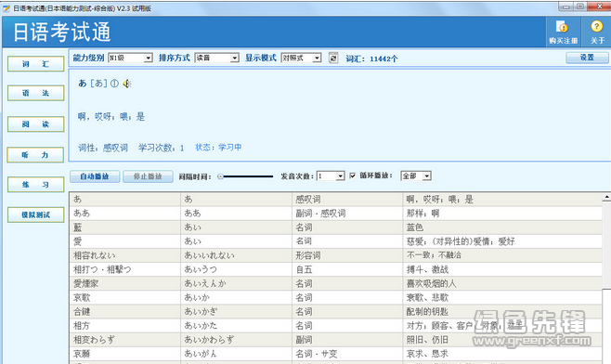Adjust the 间隔时间 interval slider
The height and width of the screenshot is (364, 611).
pos(245,176)
